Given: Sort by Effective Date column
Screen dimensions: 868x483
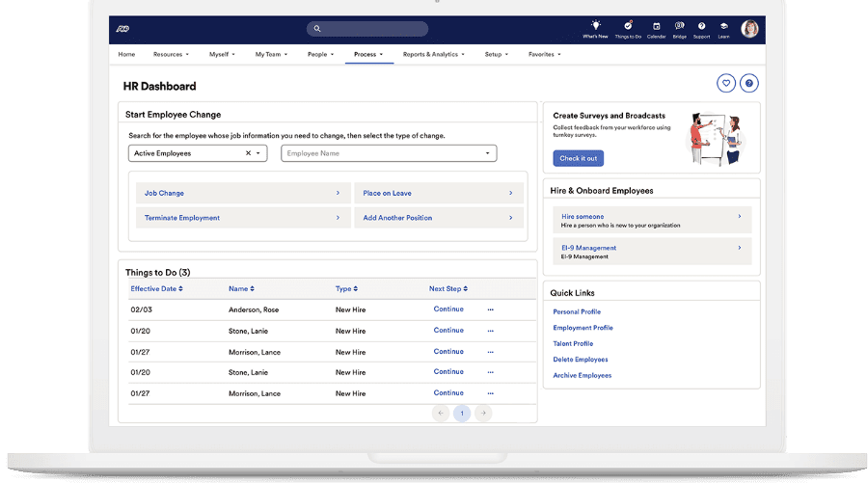Looking at the screenshot, I should [156, 289].
